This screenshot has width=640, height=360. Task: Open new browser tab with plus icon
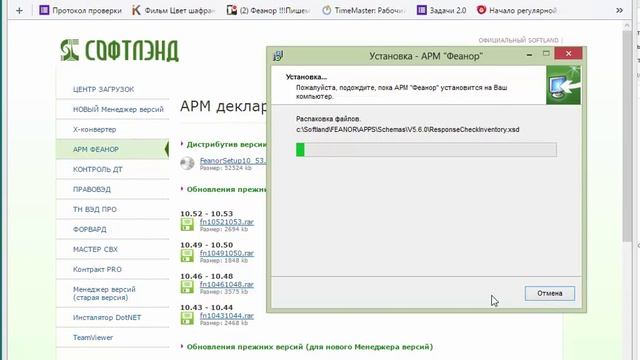pyautogui.click(x=19, y=11)
